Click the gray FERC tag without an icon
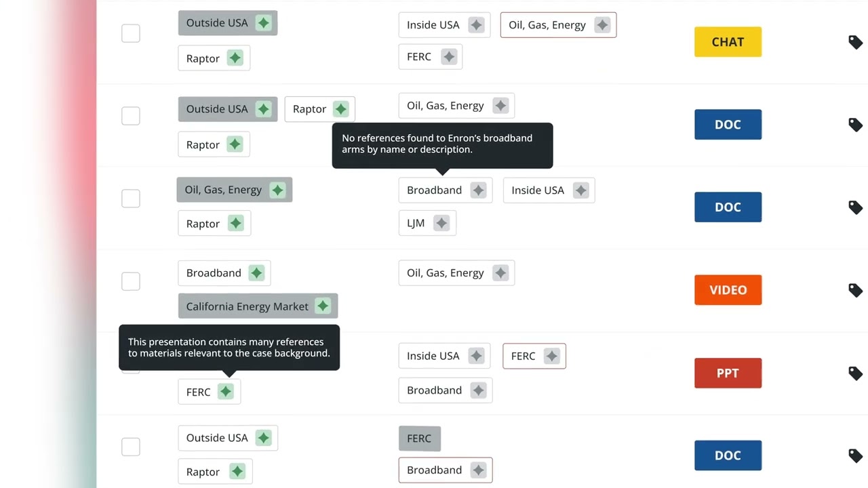This screenshot has width=868, height=488. click(x=419, y=439)
